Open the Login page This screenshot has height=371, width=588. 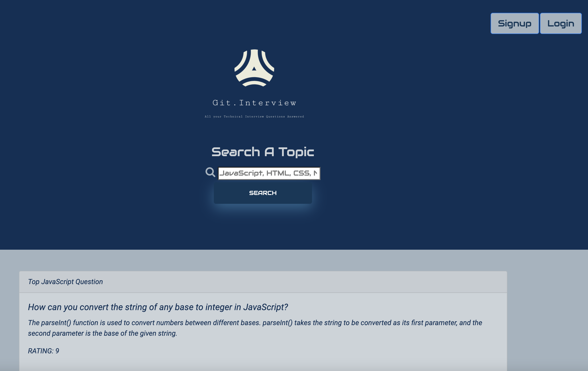[x=560, y=23]
